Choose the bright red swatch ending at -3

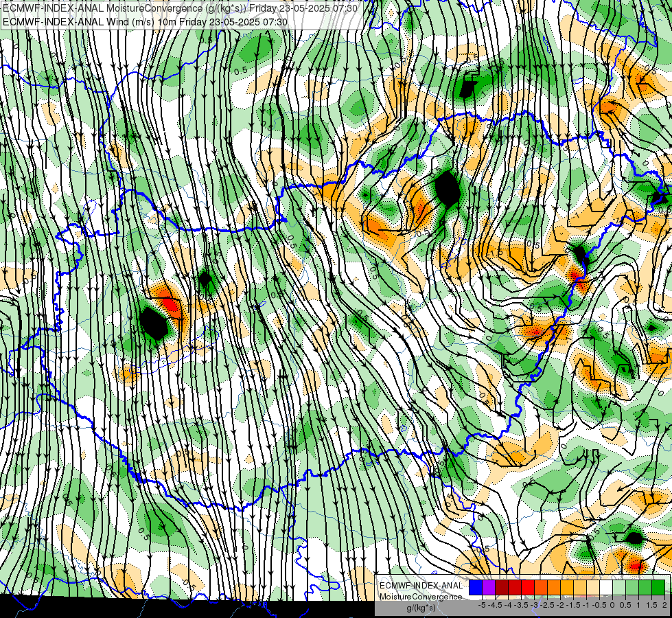528,588
